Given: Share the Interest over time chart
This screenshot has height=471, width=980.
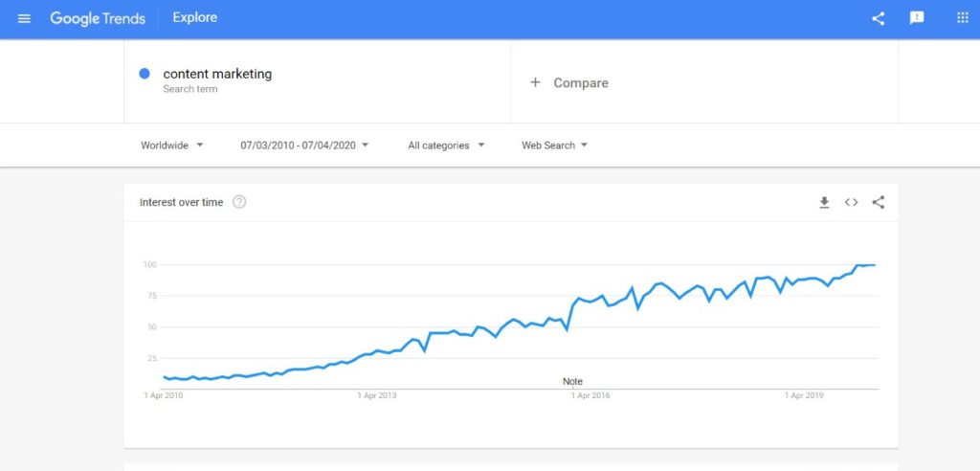Looking at the screenshot, I should coord(879,202).
